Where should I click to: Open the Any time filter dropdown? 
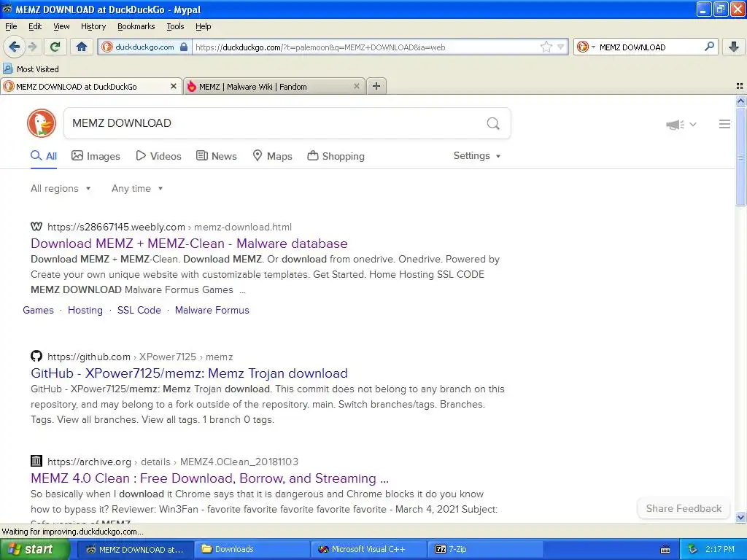click(x=137, y=189)
